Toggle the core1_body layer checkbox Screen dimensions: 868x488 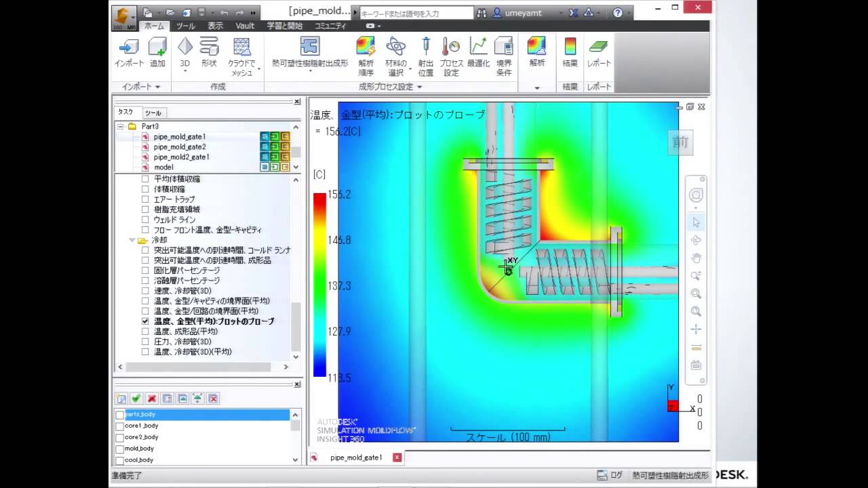120,426
